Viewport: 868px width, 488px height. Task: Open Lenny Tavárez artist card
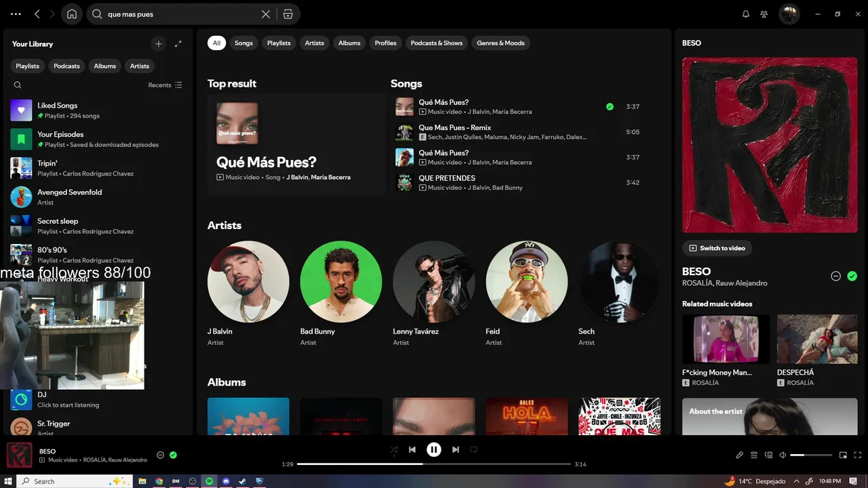pos(434,294)
